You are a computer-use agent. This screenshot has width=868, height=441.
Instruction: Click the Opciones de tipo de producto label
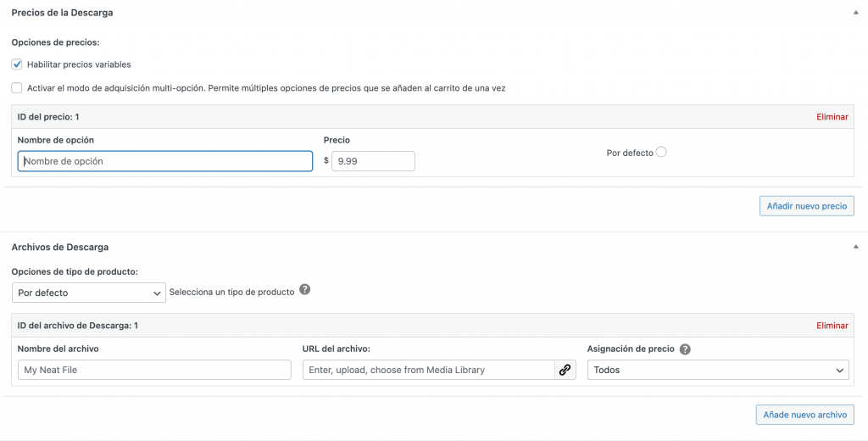point(75,272)
